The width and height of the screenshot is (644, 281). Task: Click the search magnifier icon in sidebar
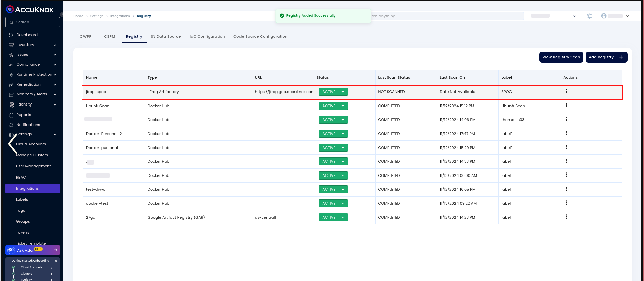12,22
